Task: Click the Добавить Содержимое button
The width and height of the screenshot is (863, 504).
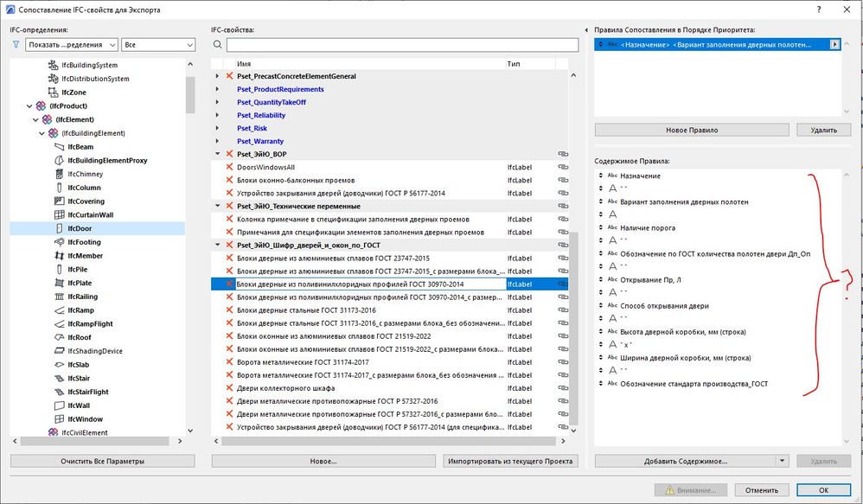Action: [x=686, y=461]
